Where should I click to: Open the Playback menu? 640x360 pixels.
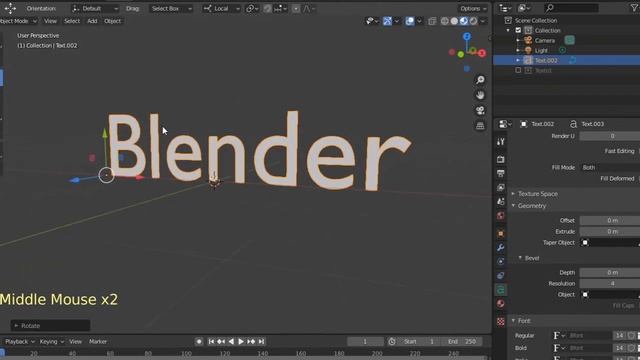19,342
